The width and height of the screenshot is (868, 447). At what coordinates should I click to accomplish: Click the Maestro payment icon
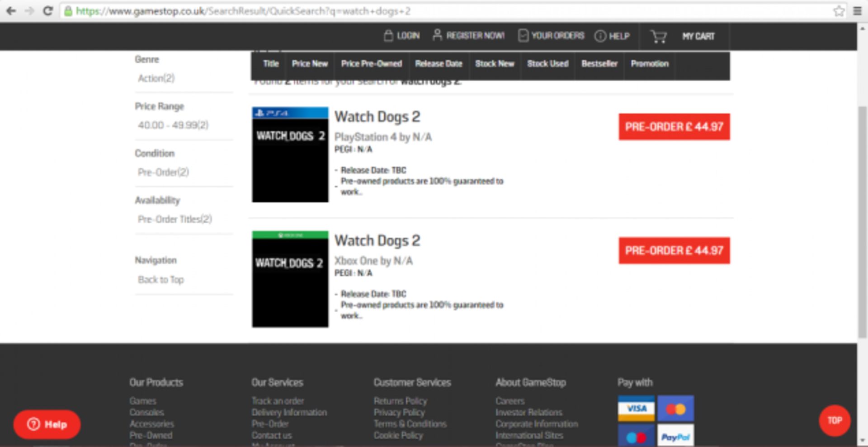(636, 435)
